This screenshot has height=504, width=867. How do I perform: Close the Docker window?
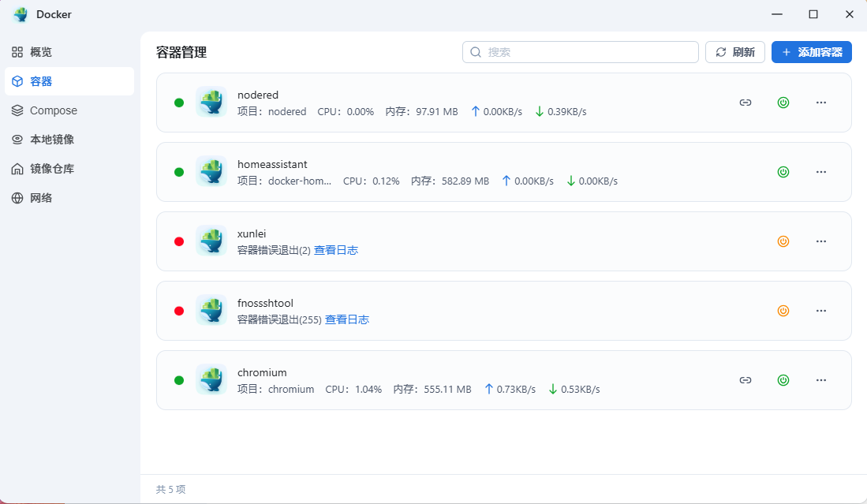[x=850, y=14]
